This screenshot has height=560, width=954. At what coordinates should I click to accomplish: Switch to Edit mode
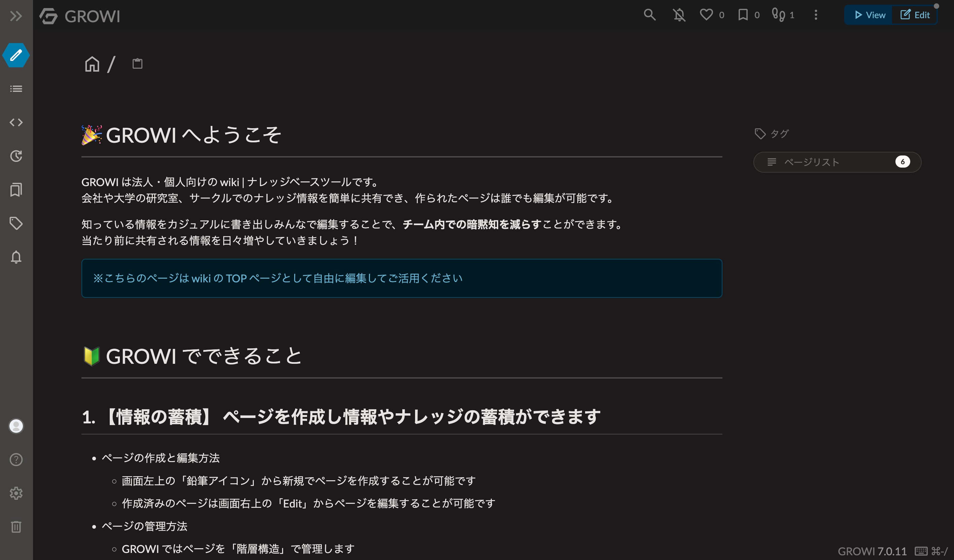(915, 15)
